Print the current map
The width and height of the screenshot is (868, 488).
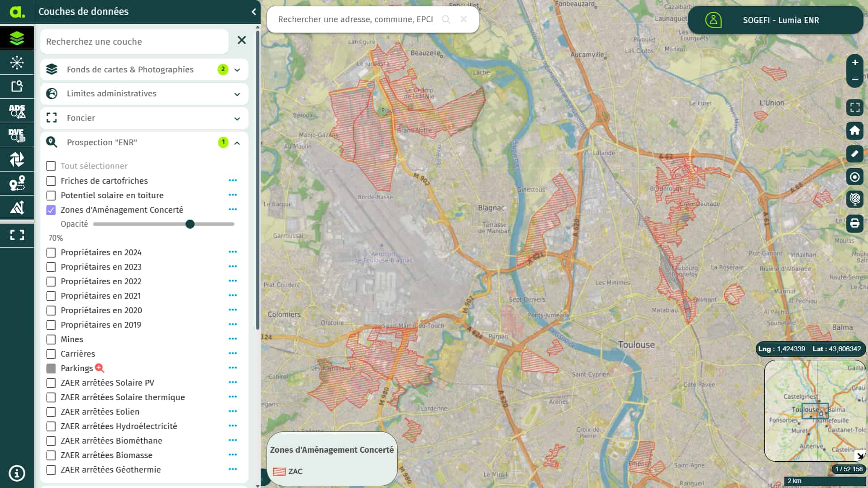click(855, 223)
